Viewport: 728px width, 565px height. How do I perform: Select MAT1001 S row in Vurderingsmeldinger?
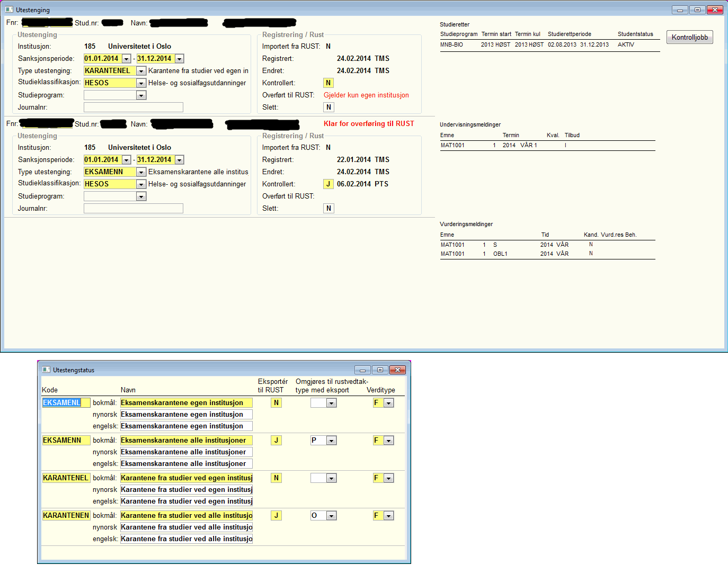click(547, 245)
